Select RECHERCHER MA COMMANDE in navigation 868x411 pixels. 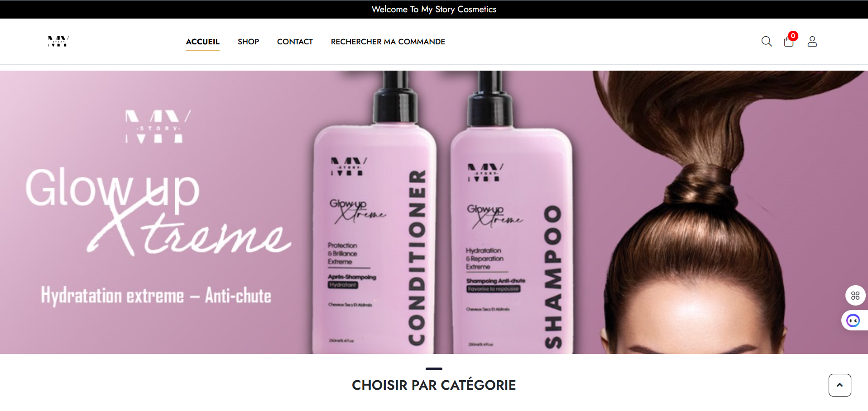click(388, 42)
